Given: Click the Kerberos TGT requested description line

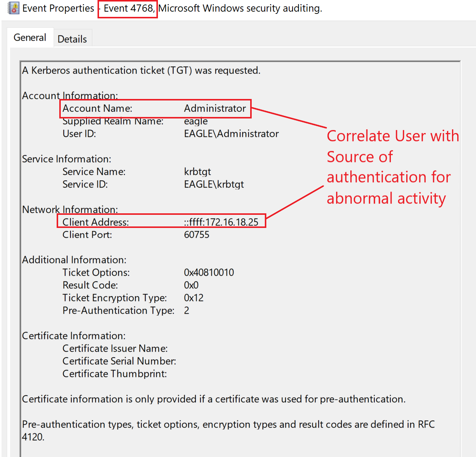Looking at the screenshot, I should point(141,70).
